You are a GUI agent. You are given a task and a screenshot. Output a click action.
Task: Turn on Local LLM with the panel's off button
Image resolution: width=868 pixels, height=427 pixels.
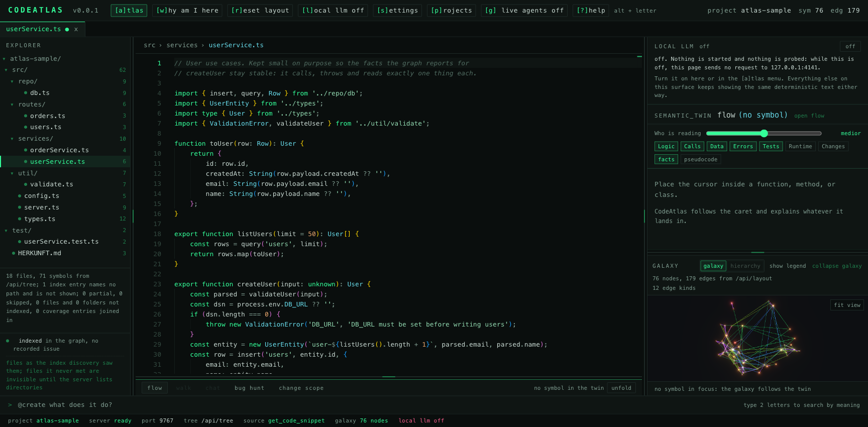(850, 46)
